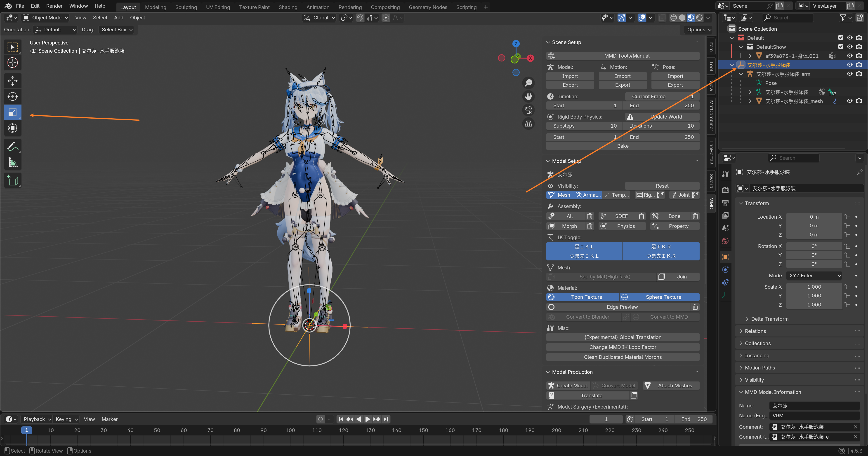Expand the af39a873-1-身体.001 tree item
Viewport: 868px width, 456px height.
click(750, 56)
